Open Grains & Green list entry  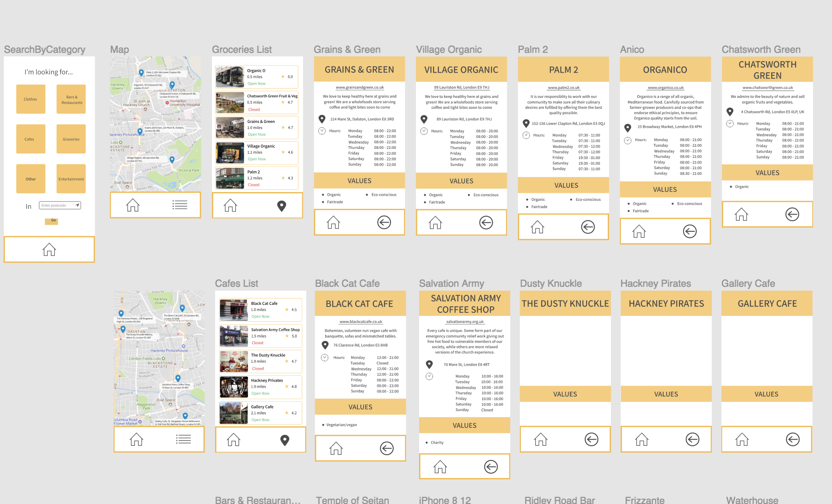click(x=257, y=127)
